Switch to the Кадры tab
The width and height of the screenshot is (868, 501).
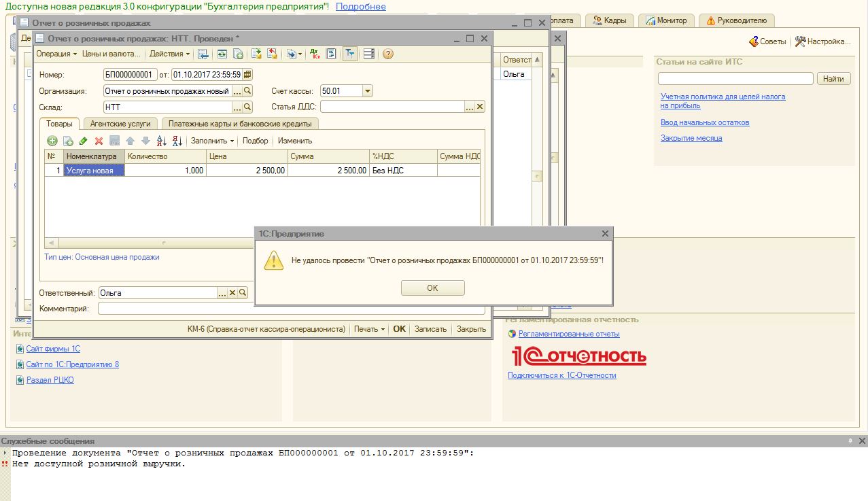609,20
